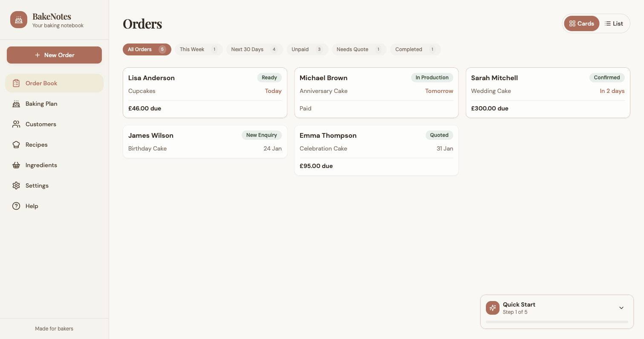The height and width of the screenshot is (339, 644).
Task: Create a New Order
Action: pos(54,55)
